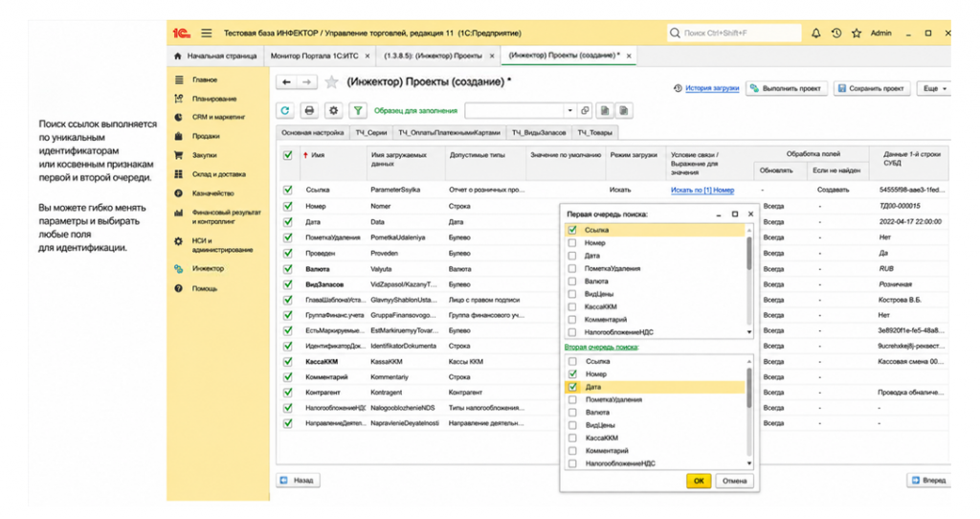Open Продажи in the left sidebar

pyautogui.click(x=206, y=136)
